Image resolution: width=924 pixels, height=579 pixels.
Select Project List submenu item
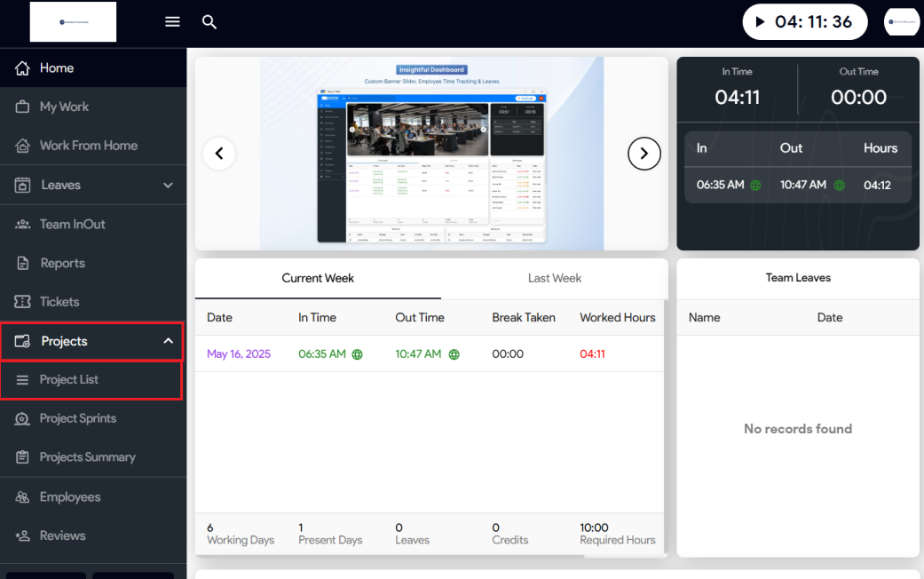68,380
